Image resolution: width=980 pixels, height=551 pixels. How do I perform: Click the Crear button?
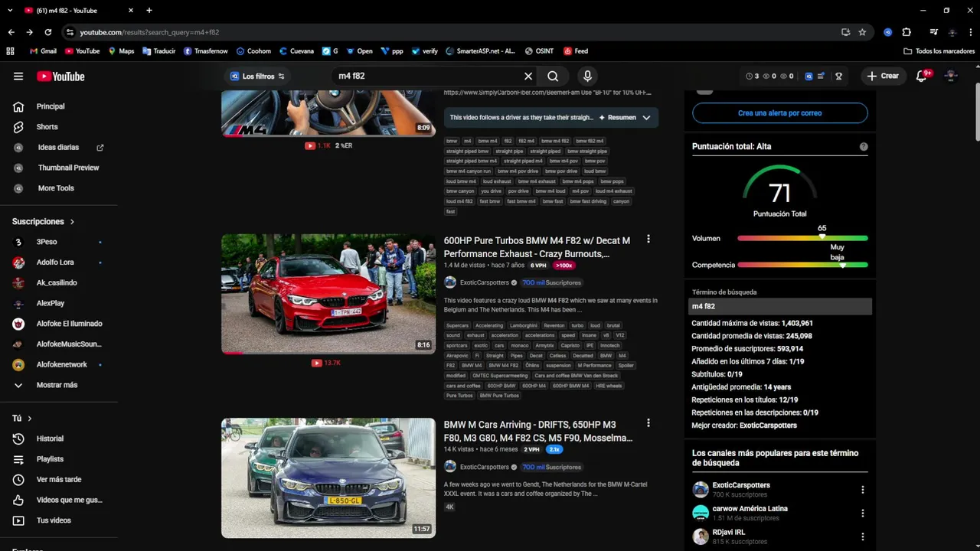pos(883,77)
